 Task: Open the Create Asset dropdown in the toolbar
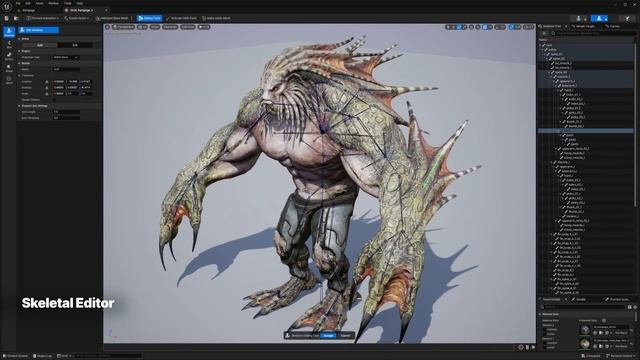(76, 18)
